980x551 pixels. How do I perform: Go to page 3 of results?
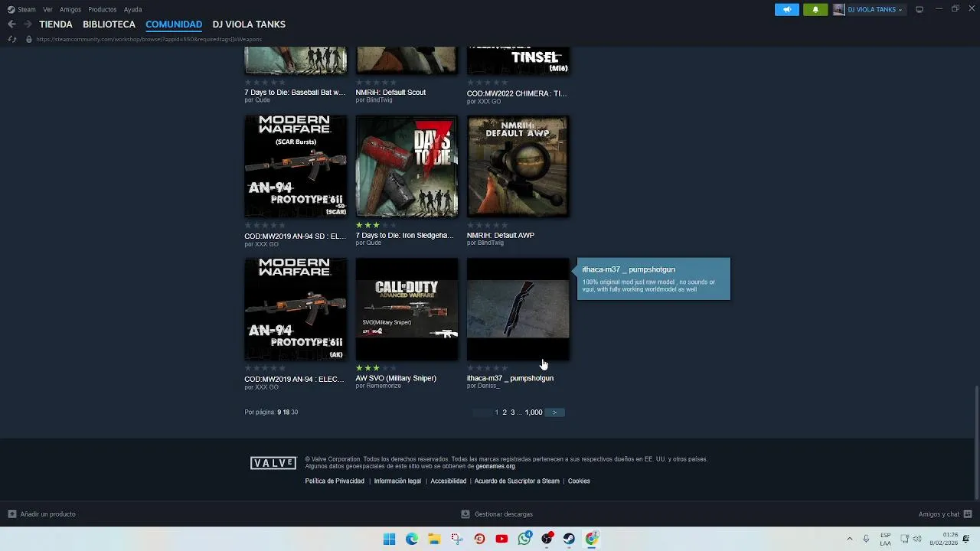513,412
